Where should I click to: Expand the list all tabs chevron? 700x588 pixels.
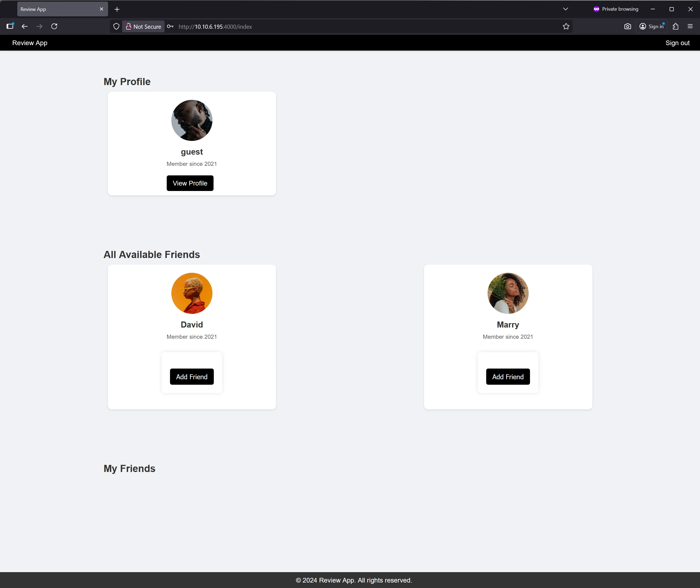tap(565, 9)
